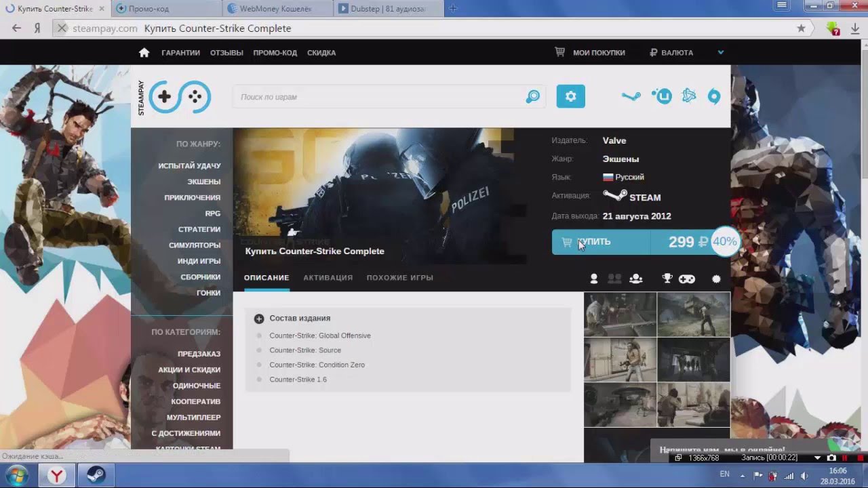
Task: Open the Мультиплеер category
Action: pos(194,418)
